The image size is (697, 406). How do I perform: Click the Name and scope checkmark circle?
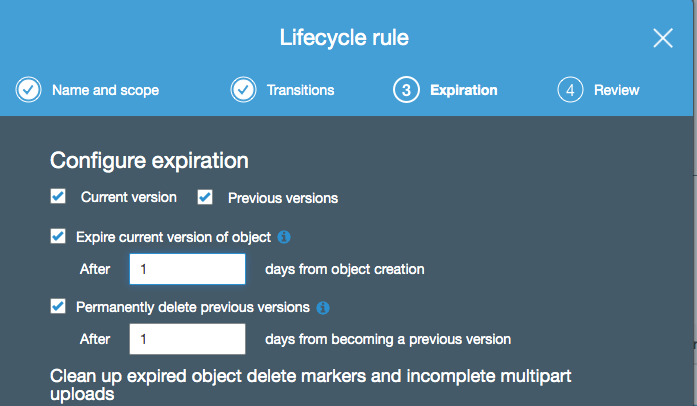(x=28, y=90)
